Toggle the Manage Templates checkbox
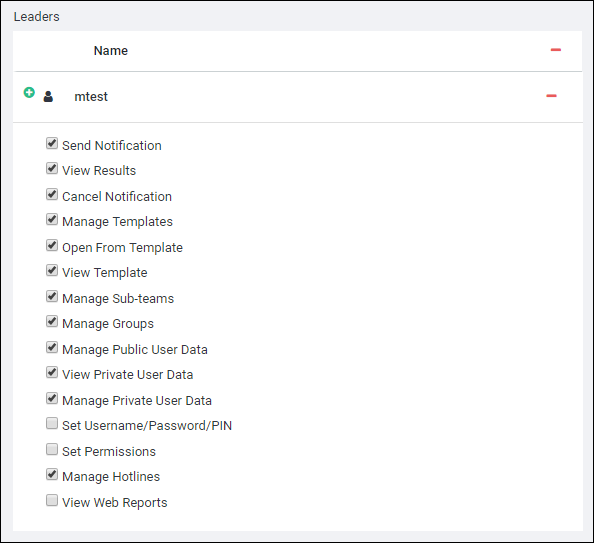Screen dimensions: 594x543 [x=52, y=219]
